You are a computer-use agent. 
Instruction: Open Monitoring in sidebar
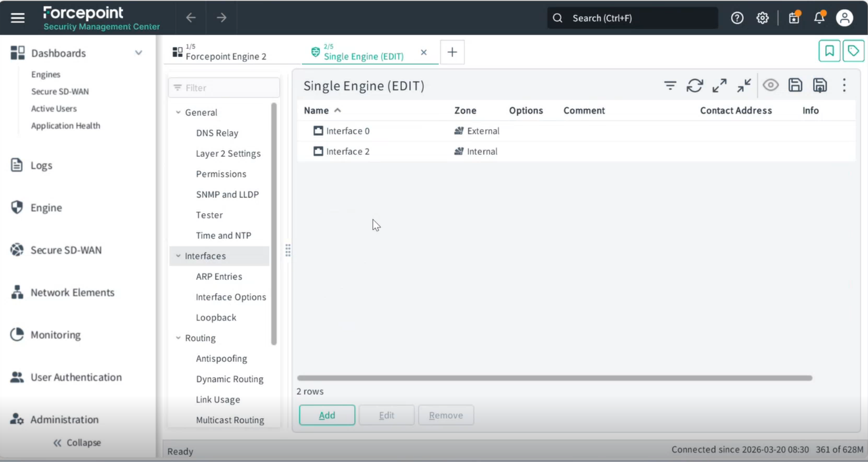(55, 335)
